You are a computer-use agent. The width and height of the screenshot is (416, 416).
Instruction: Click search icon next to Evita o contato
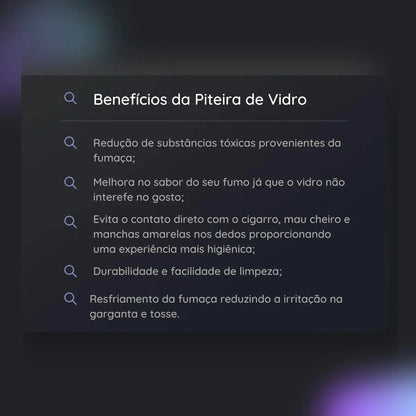(70, 222)
